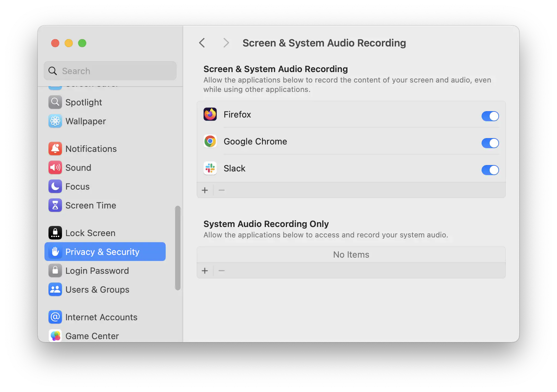Zoom the window with green button

click(x=82, y=43)
